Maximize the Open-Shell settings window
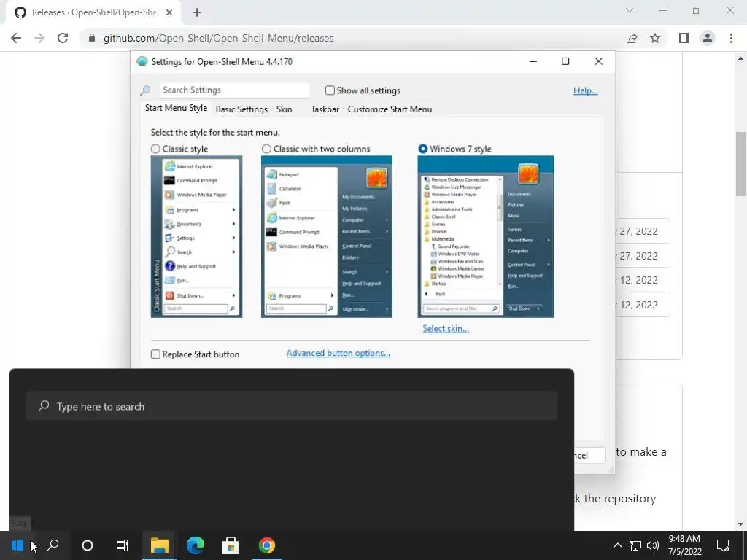This screenshot has height=560, width=747. click(x=565, y=61)
